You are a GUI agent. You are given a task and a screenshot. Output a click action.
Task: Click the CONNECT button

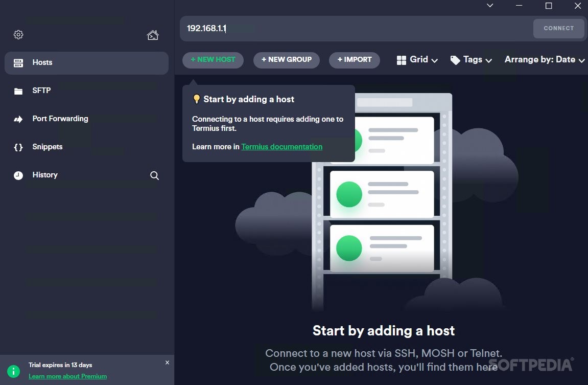coord(559,28)
